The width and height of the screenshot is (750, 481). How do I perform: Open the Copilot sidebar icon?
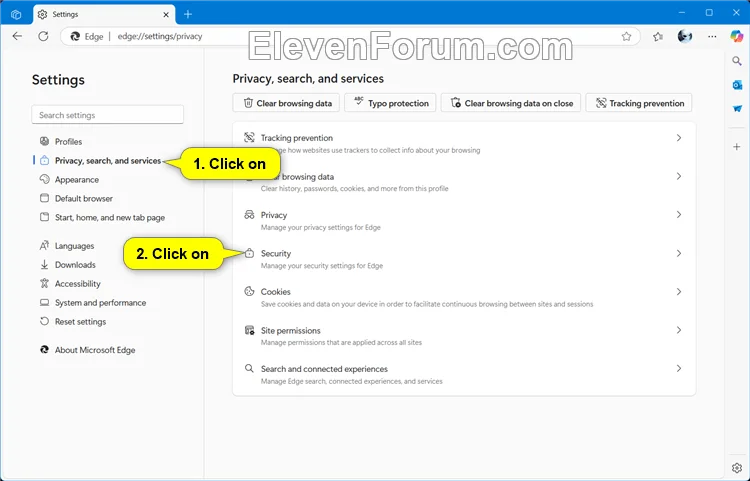(x=737, y=36)
